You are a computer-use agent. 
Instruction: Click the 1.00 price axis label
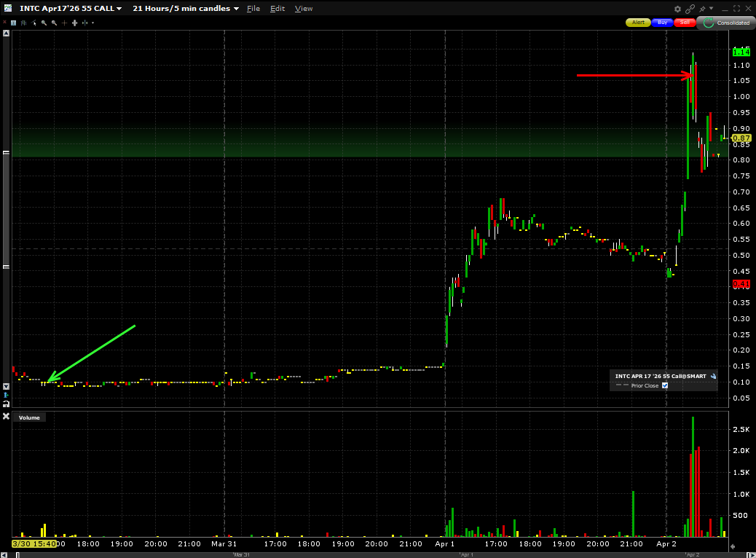coord(741,96)
